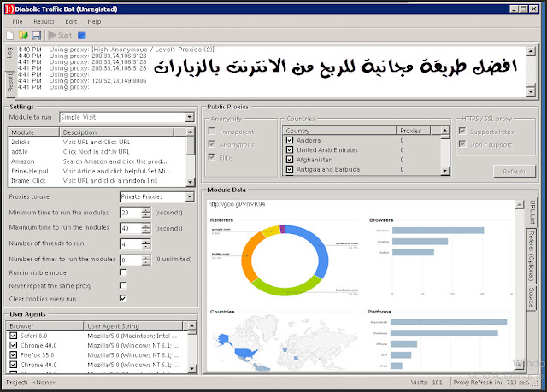Select the Ezine-Helpul module row
Image resolution: width=547 pixels, height=392 pixels.
pos(97,171)
